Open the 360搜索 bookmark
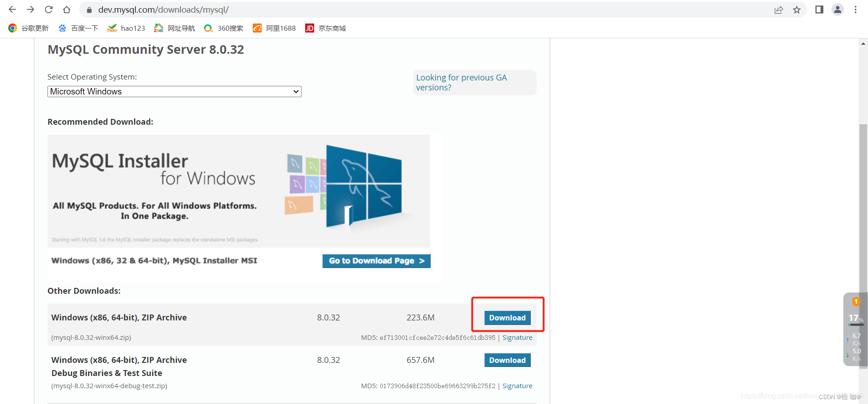Image resolution: width=868 pixels, height=404 pixels. [223, 28]
